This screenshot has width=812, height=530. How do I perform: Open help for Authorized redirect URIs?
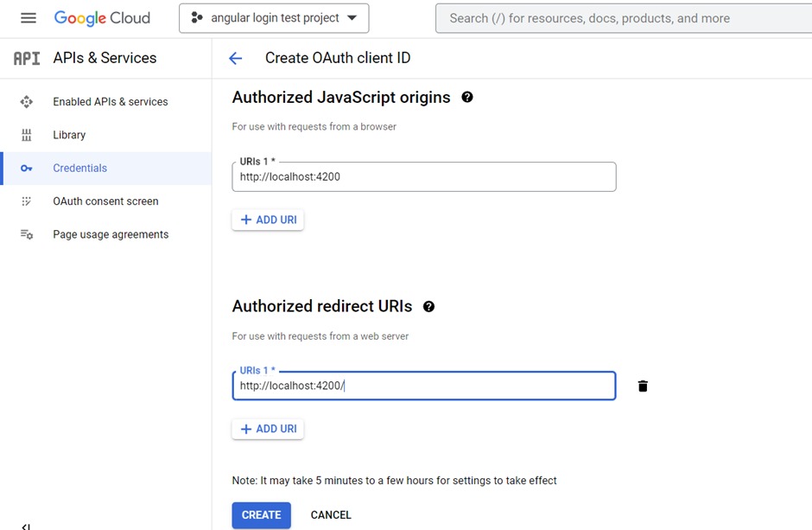(428, 307)
